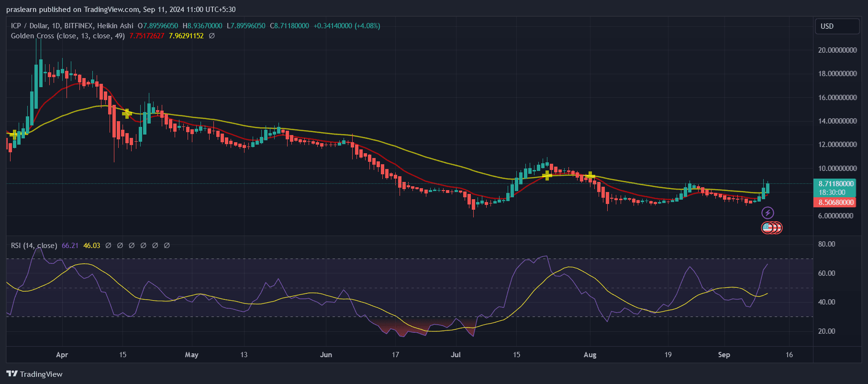The height and width of the screenshot is (384, 868).
Task: Click the 14.00000000 price axis label
Action: 837,121
